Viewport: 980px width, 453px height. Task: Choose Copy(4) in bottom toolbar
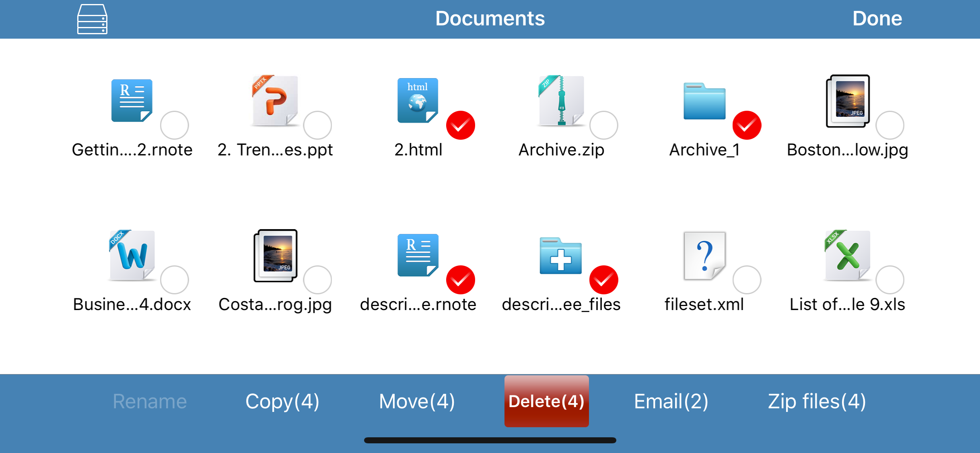(x=282, y=401)
